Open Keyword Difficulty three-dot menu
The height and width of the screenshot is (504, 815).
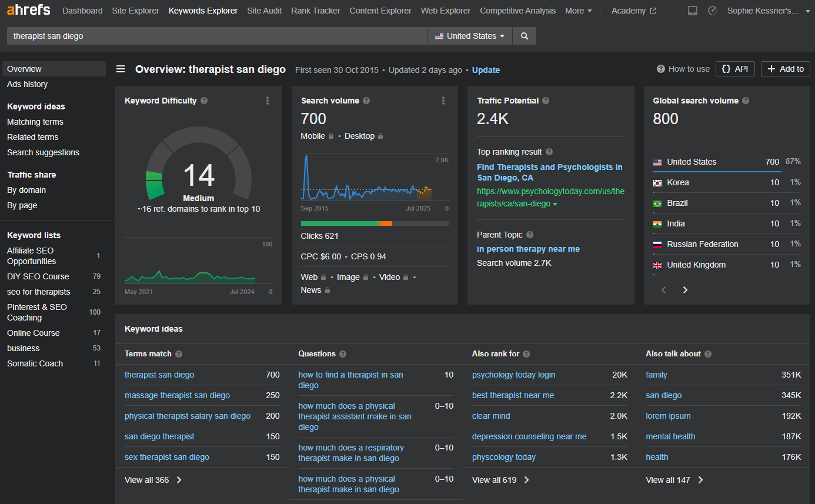268,101
